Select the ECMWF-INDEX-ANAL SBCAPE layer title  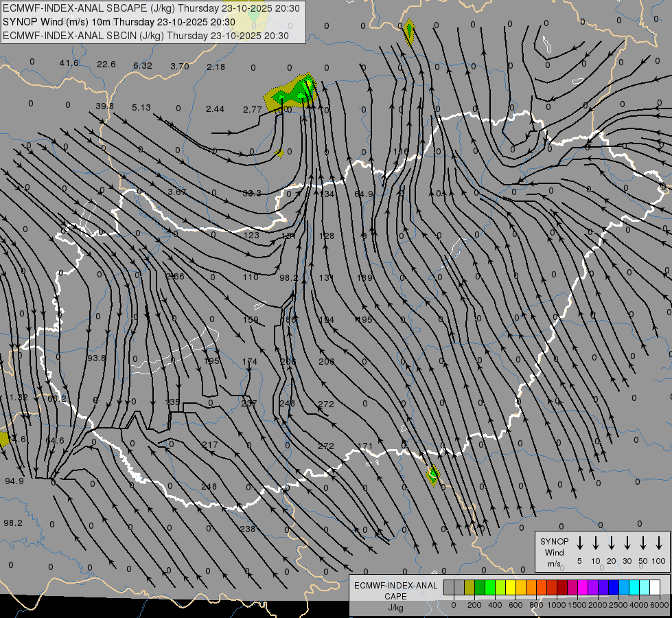(151, 8)
